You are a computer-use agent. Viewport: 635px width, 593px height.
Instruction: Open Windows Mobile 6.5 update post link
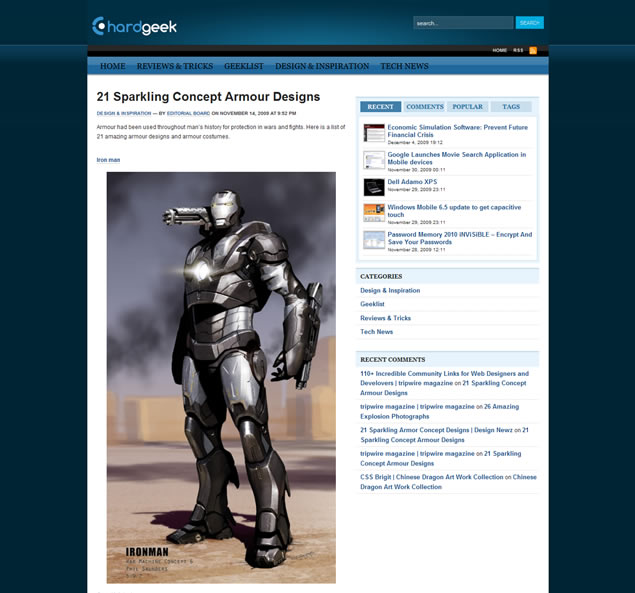pos(454,211)
